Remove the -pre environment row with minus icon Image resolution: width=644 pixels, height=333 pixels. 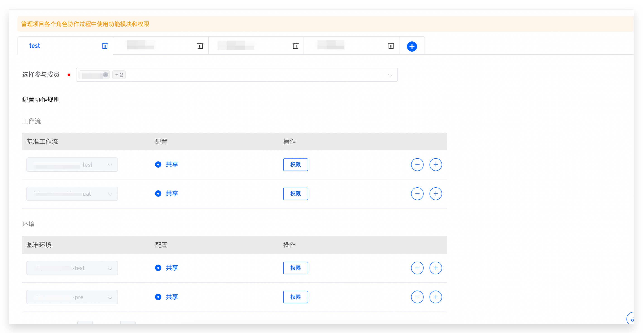pyautogui.click(x=417, y=297)
